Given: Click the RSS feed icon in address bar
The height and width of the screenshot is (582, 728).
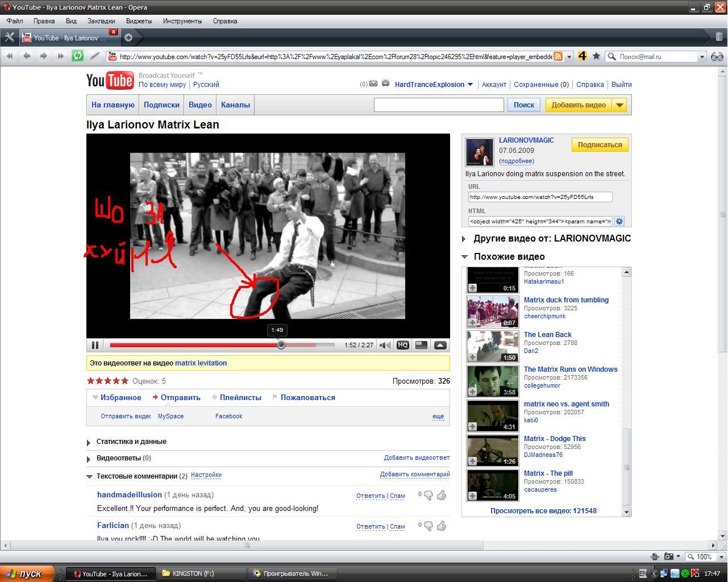Looking at the screenshot, I should click(x=558, y=56).
